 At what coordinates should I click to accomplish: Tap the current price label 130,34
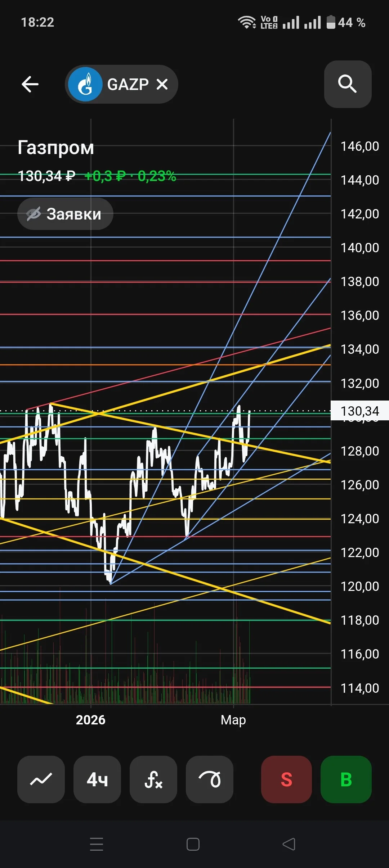pyautogui.click(x=360, y=411)
